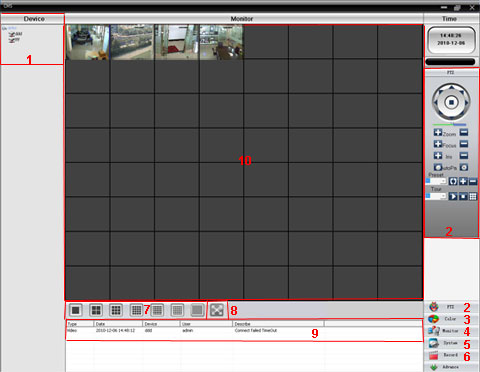Select 'Connect Failed TimeOut' log entry
480x372 pixels.
coord(256,331)
